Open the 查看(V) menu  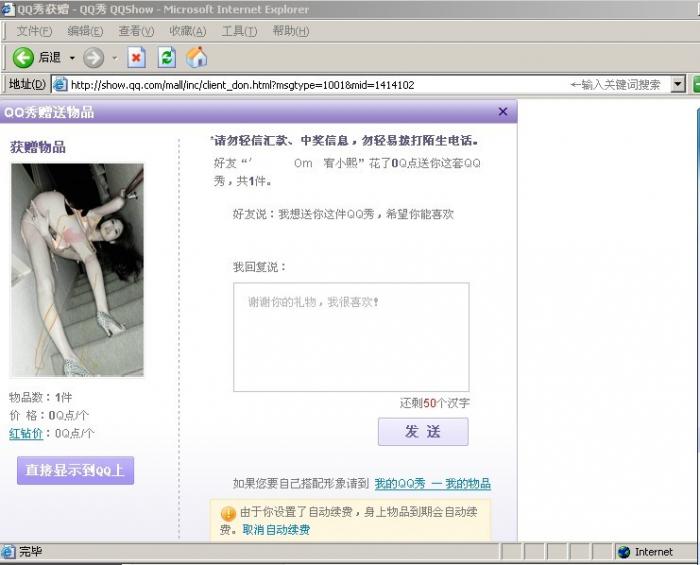coord(136,31)
